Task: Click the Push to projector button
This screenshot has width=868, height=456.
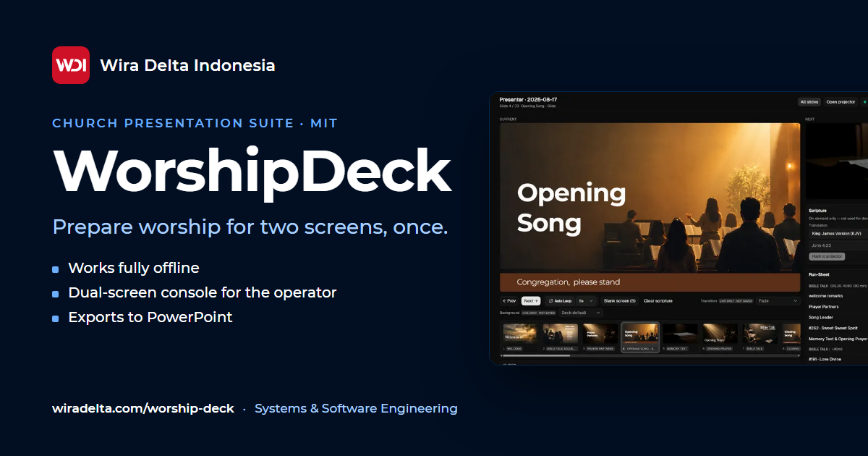Action: (826, 256)
